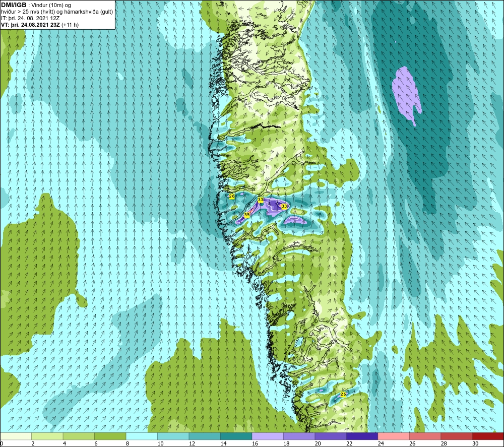Select the 28–30 m/s red legend swatch

point(457,436)
